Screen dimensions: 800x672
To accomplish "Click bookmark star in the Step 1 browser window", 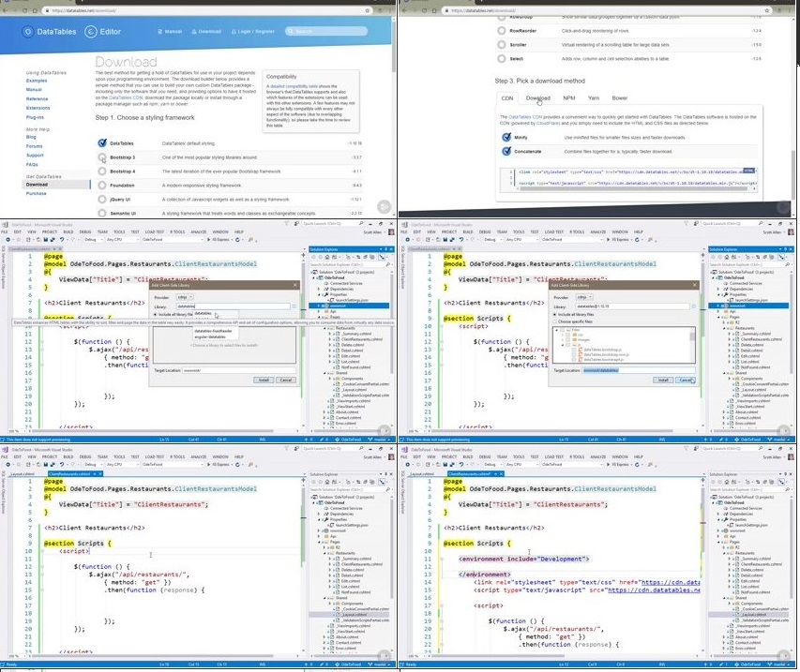I will click(x=367, y=10).
